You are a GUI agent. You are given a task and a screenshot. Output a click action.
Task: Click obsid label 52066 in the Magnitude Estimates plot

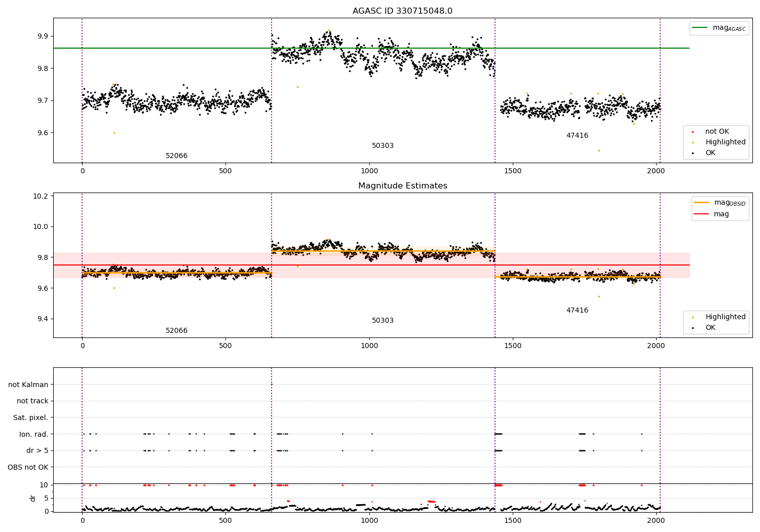(x=176, y=331)
